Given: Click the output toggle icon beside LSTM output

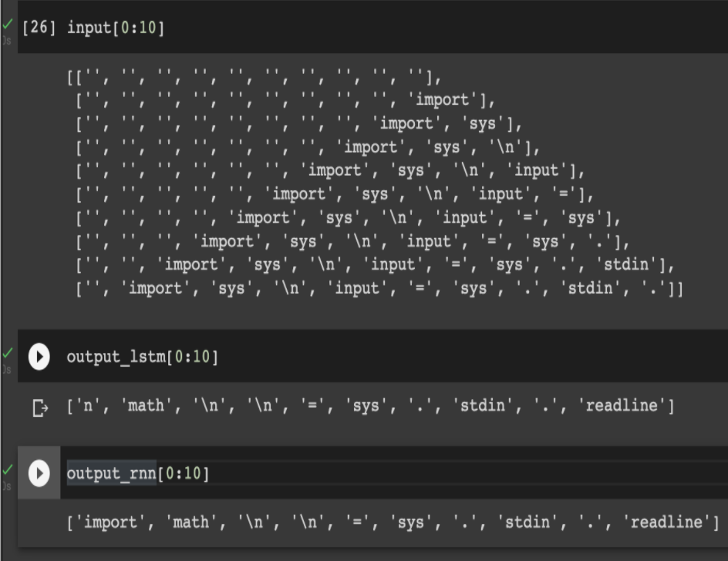Looking at the screenshot, I should (x=39, y=406).
